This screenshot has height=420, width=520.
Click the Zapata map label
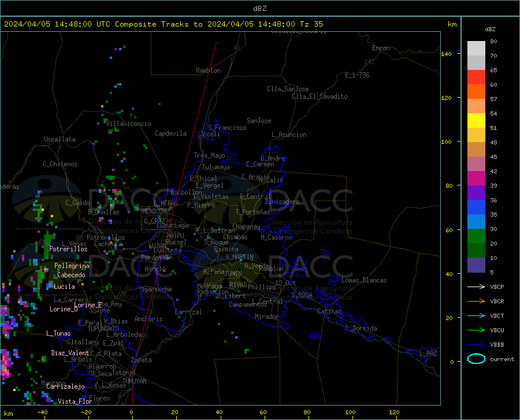pos(142,360)
